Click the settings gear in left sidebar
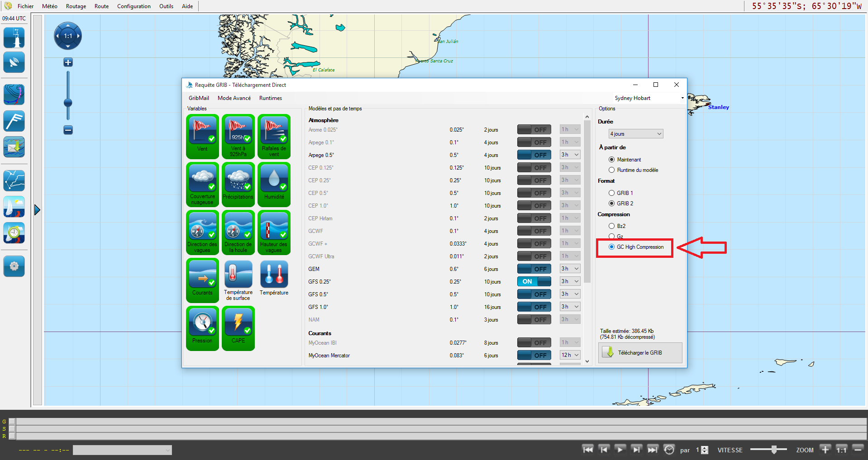Screen dimensions: 868x460 tap(14, 266)
